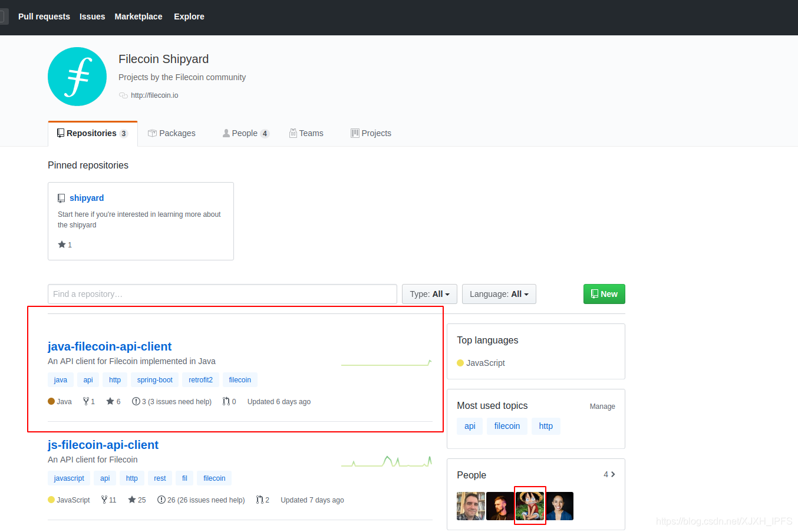Click the spring-boot topic tag
This screenshot has width=798, height=532.
point(155,380)
